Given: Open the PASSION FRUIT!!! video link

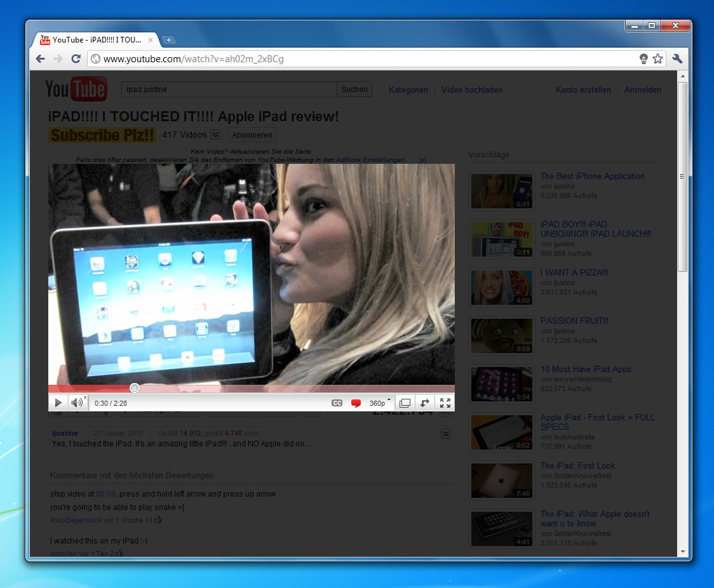Looking at the screenshot, I should click(574, 321).
